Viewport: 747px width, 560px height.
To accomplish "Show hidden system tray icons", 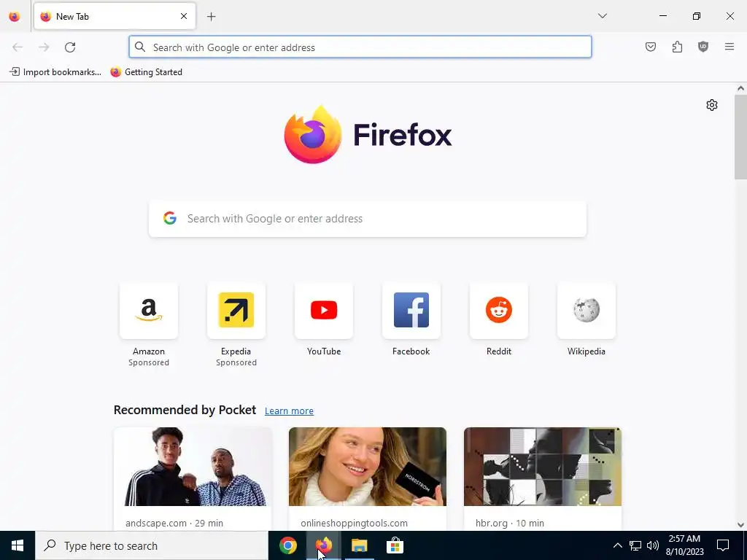I will 617,545.
